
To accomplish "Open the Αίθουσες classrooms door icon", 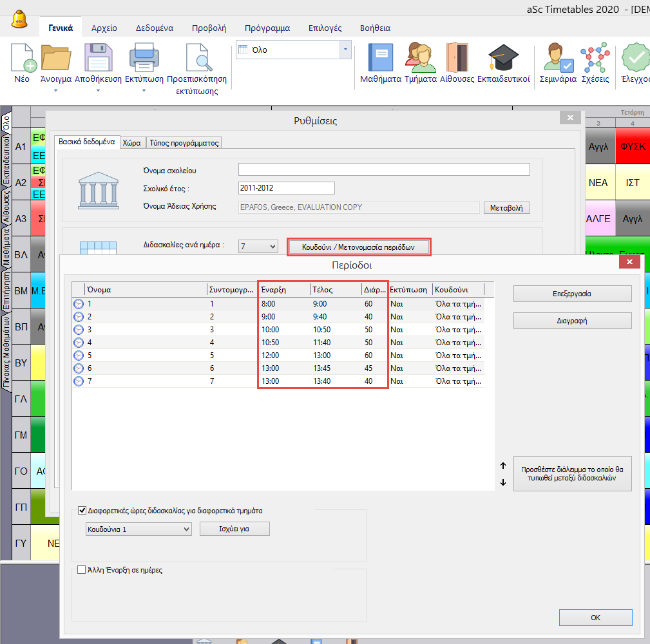I will pyautogui.click(x=457, y=58).
